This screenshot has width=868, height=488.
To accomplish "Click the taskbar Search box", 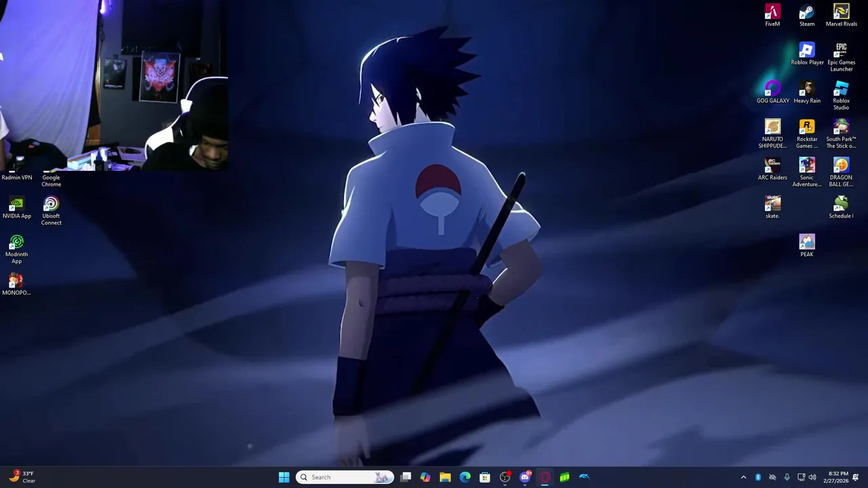I will pyautogui.click(x=345, y=477).
